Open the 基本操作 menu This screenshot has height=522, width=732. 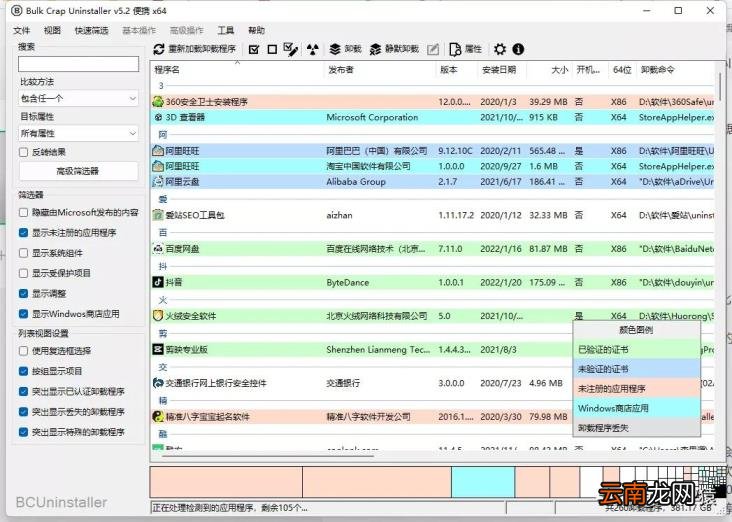coord(139,30)
